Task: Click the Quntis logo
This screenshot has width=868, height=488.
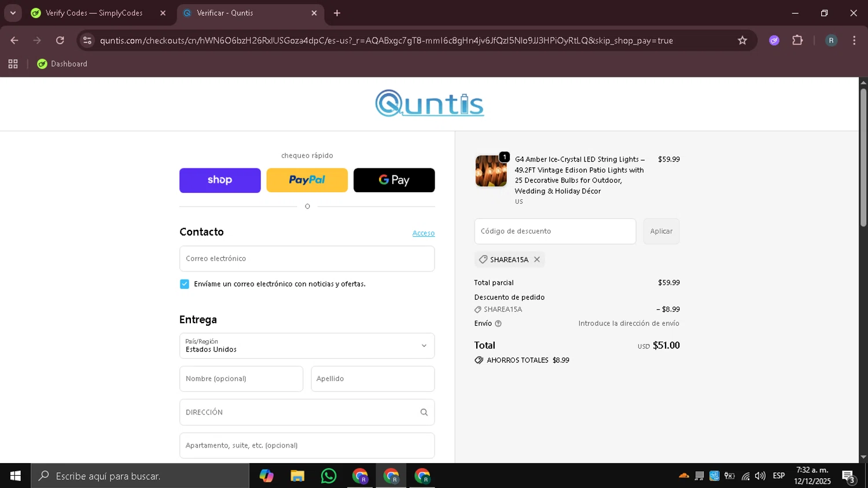Action: pyautogui.click(x=429, y=104)
